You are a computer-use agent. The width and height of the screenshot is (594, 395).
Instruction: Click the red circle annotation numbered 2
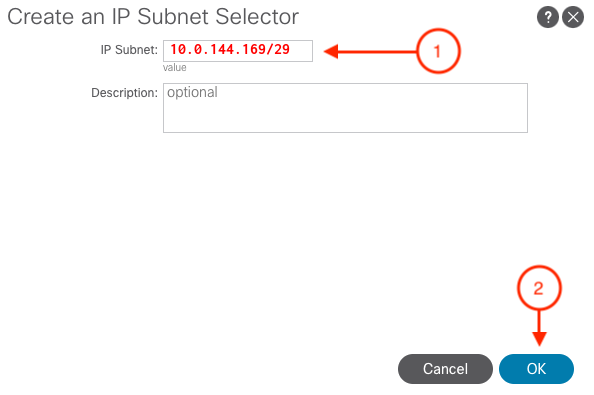(x=539, y=288)
